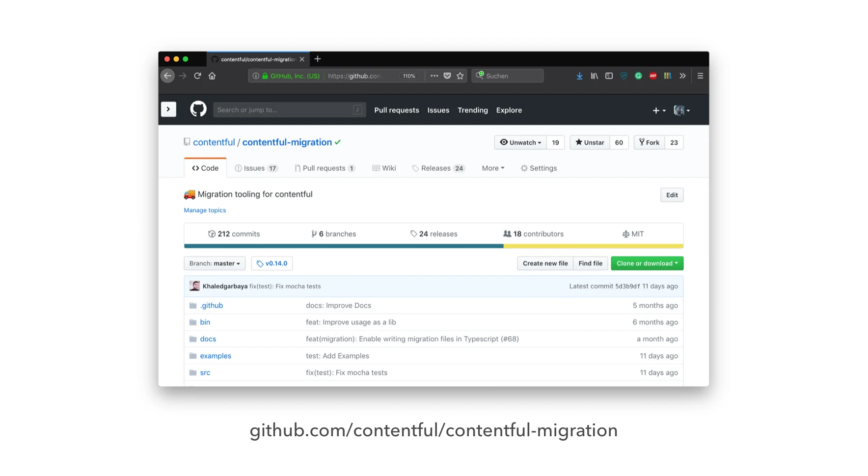Click the Create new file button
Image resolution: width=868 pixels, height=476 pixels.
(545, 264)
